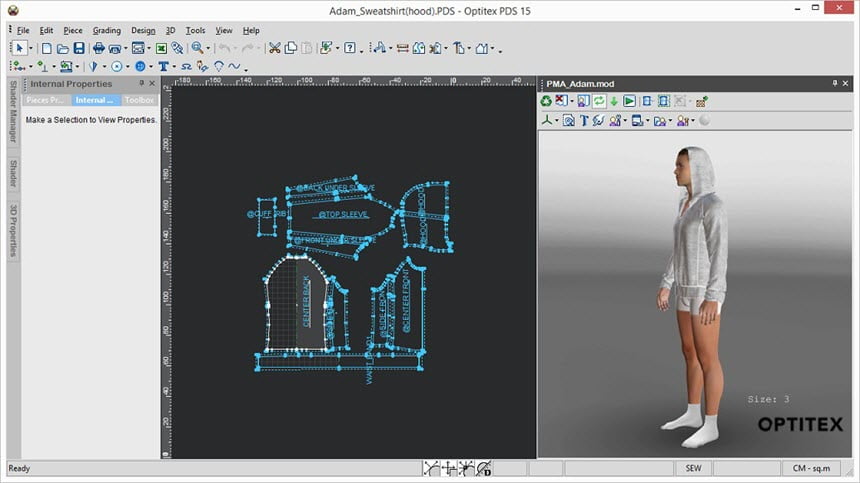This screenshot has width=860, height=483.
Task: Click the CM - sq.m units field
Action: (x=811, y=468)
